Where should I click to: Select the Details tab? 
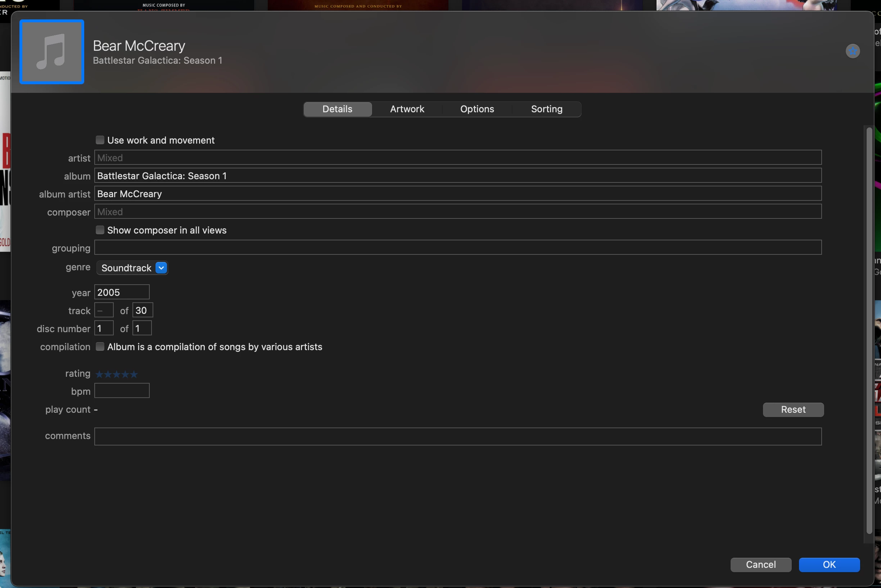(337, 109)
